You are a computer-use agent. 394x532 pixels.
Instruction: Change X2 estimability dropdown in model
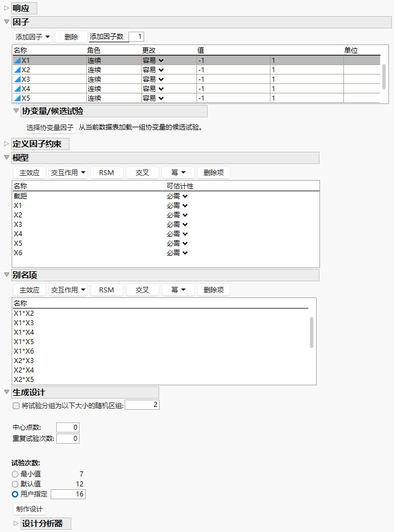(x=177, y=215)
